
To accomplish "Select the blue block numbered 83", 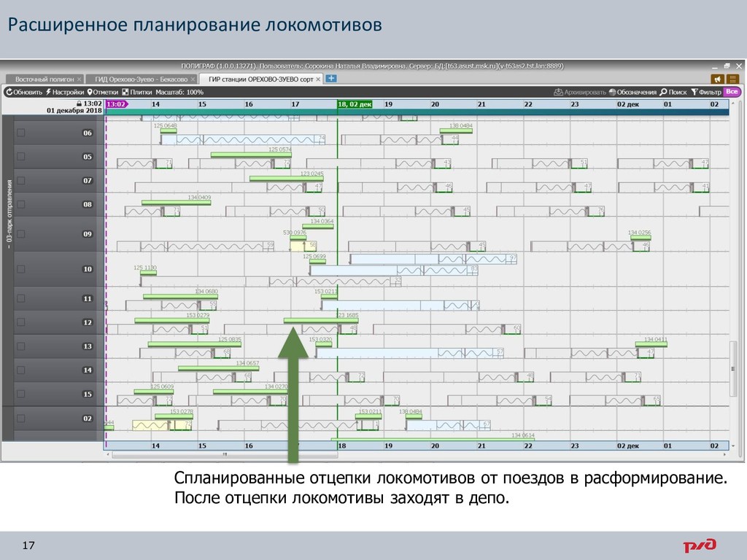I will click(394, 271).
